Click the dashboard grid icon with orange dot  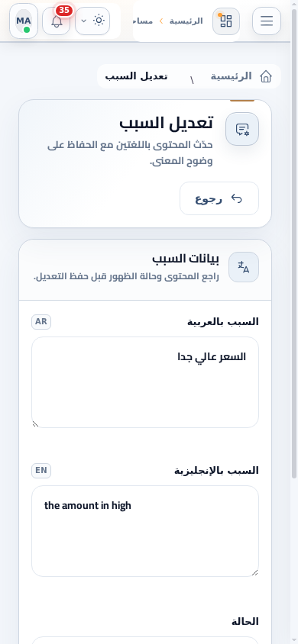(x=226, y=21)
